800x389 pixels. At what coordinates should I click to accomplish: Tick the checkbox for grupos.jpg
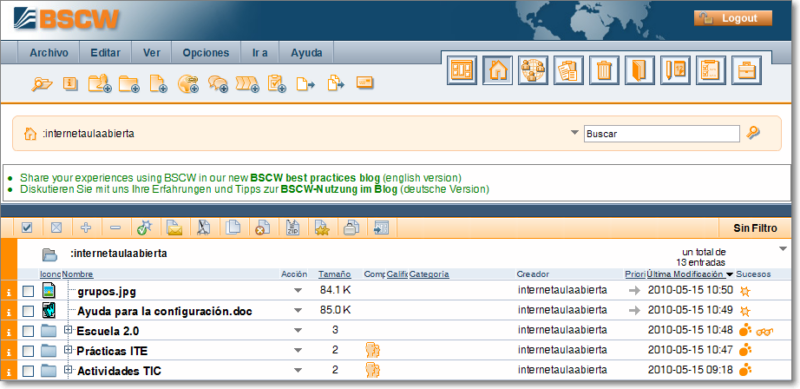click(29, 291)
